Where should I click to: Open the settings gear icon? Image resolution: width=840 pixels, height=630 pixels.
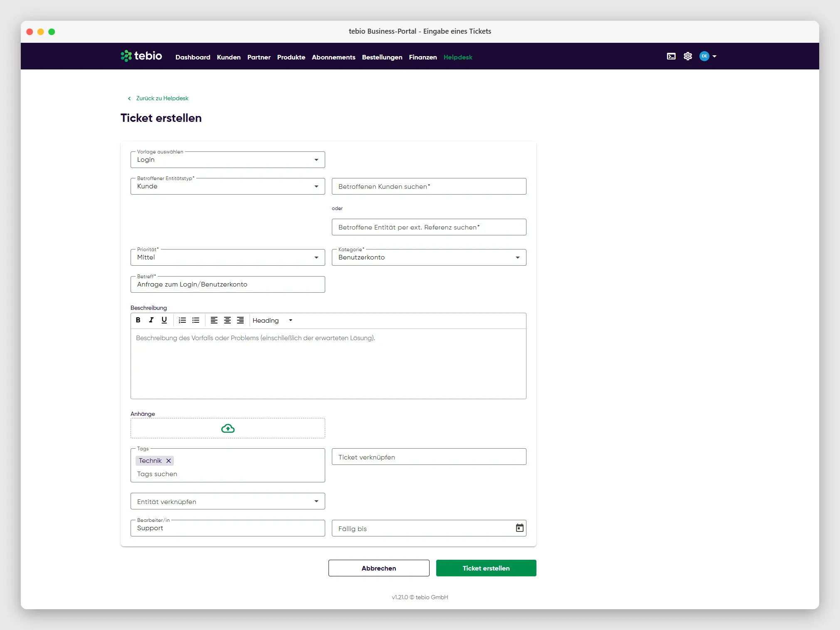tap(688, 56)
